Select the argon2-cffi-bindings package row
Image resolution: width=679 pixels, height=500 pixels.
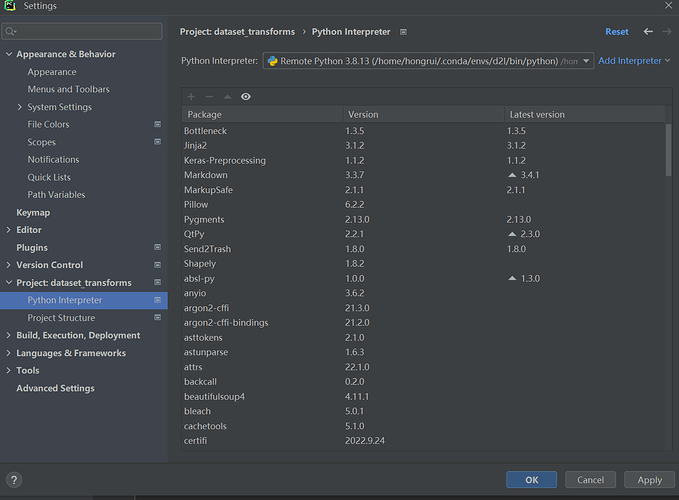point(424,323)
